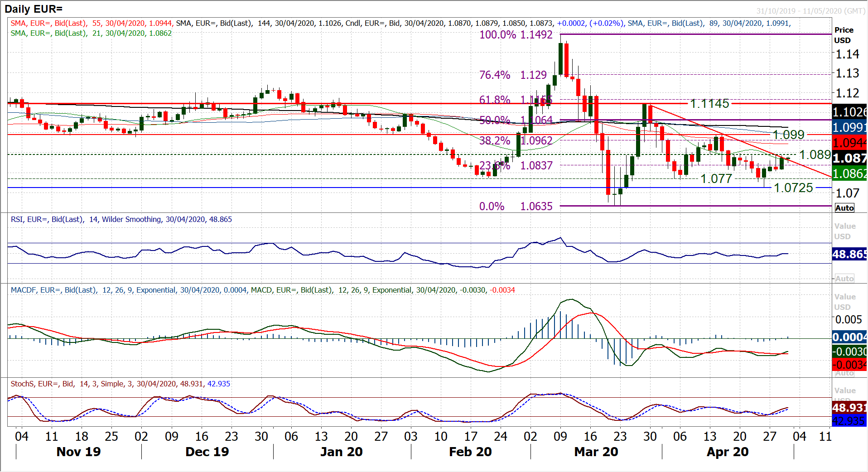Click the SMA 21 legend in green
The image size is (868, 472).
pyautogui.click(x=91, y=33)
